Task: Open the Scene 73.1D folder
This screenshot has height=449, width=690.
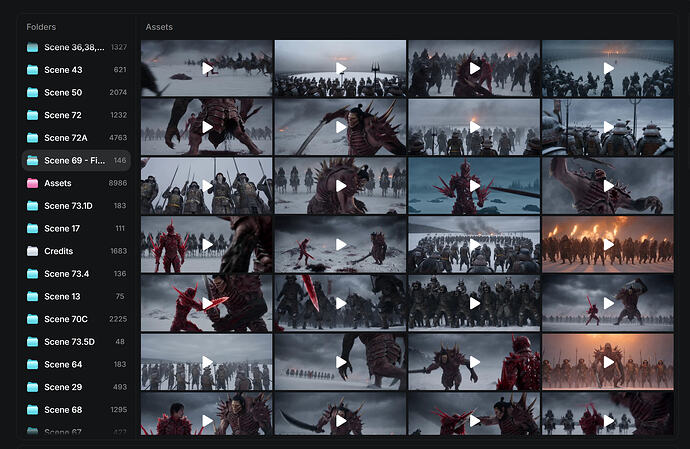Action: (76, 206)
